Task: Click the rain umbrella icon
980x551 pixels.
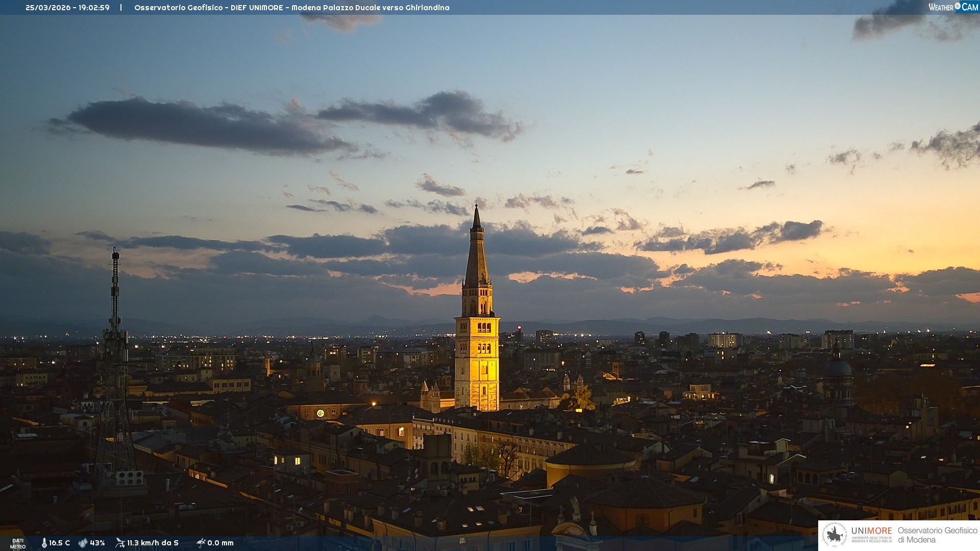Action: 201,543
